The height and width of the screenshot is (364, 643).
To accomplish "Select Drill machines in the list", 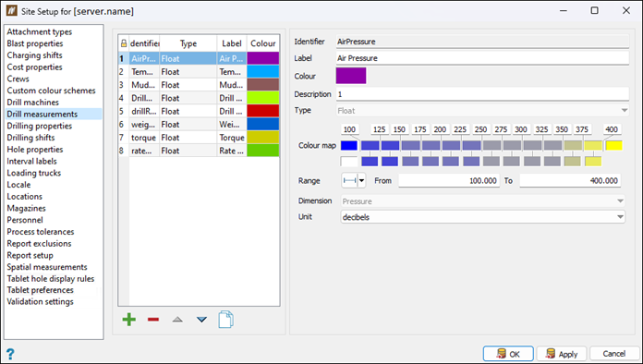I will (33, 103).
